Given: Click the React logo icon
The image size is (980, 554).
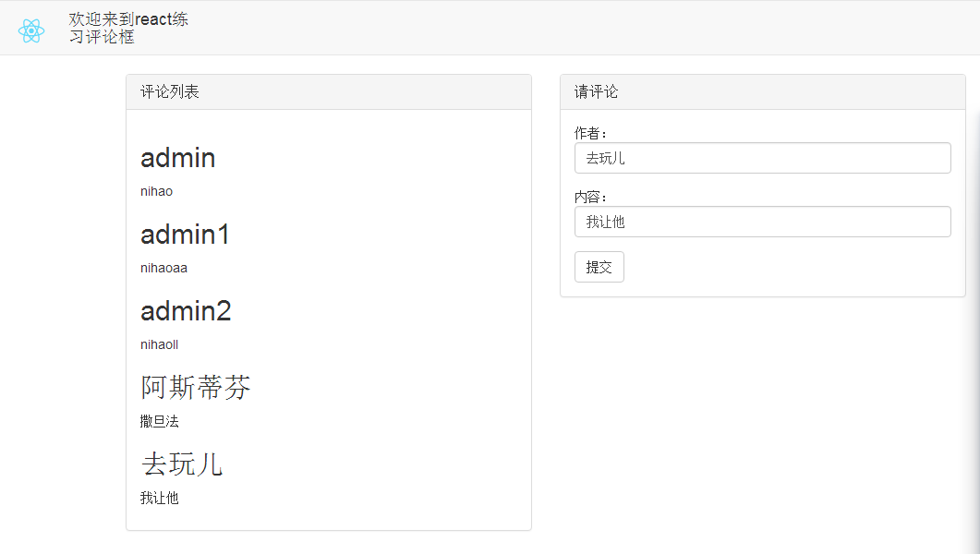Looking at the screenshot, I should pos(31,30).
